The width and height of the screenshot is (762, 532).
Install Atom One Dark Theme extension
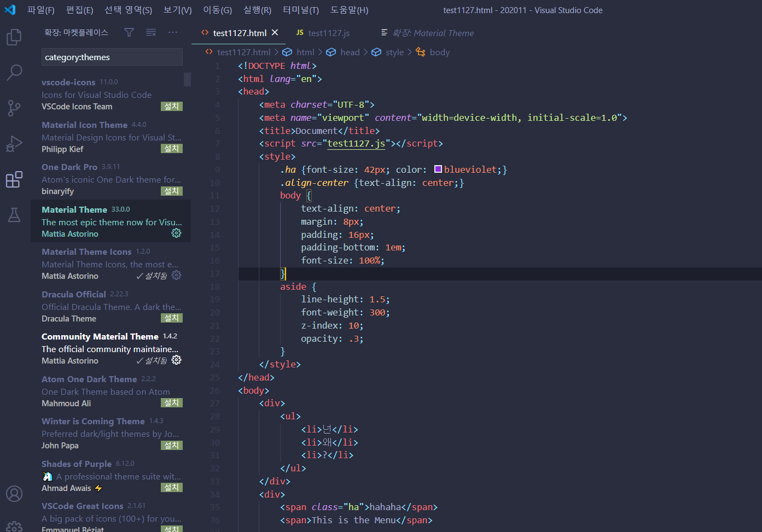coord(172,402)
